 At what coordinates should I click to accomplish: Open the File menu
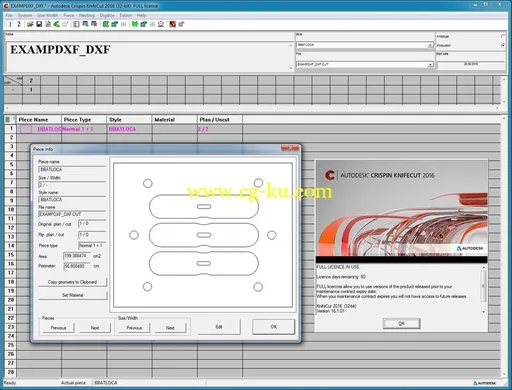pyautogui.click(x=9, y=15)
